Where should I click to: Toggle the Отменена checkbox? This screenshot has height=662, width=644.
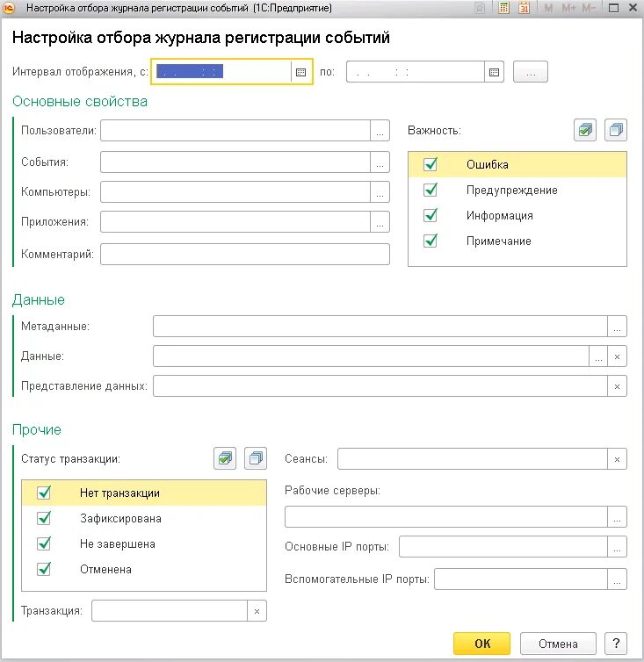pyautogui.click(x=44, y=569)
